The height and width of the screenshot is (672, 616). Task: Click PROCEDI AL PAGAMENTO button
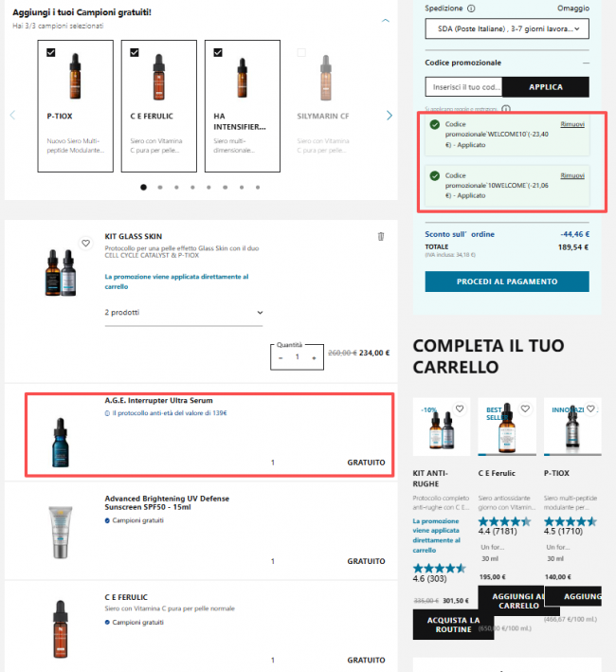click(x=507, y=282)
